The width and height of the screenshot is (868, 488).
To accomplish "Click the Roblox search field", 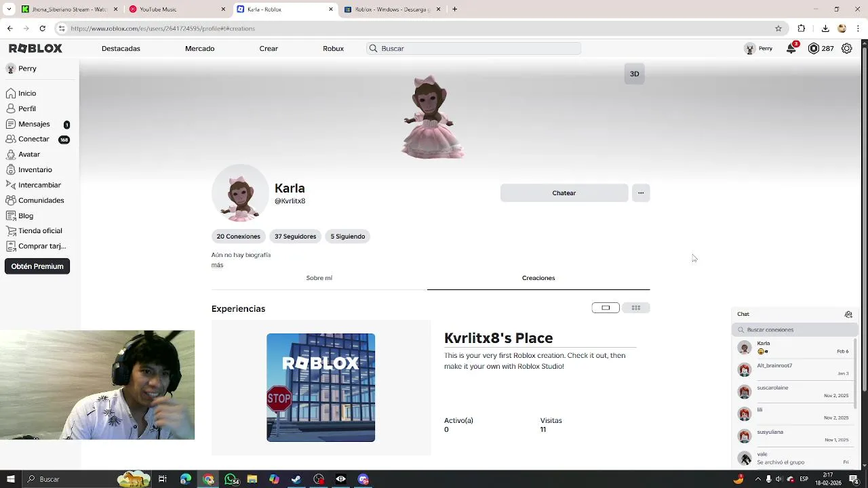I will (x=473, y=49).
